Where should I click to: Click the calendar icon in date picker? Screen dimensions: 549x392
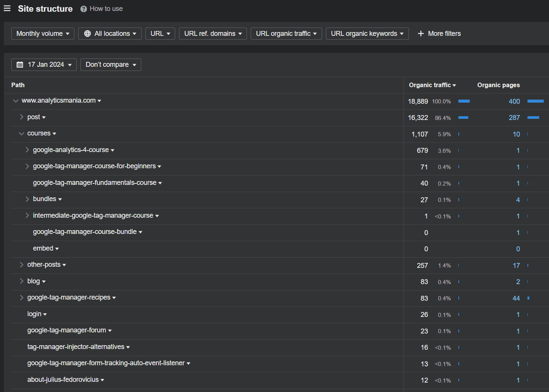click(x=20, y=65)
